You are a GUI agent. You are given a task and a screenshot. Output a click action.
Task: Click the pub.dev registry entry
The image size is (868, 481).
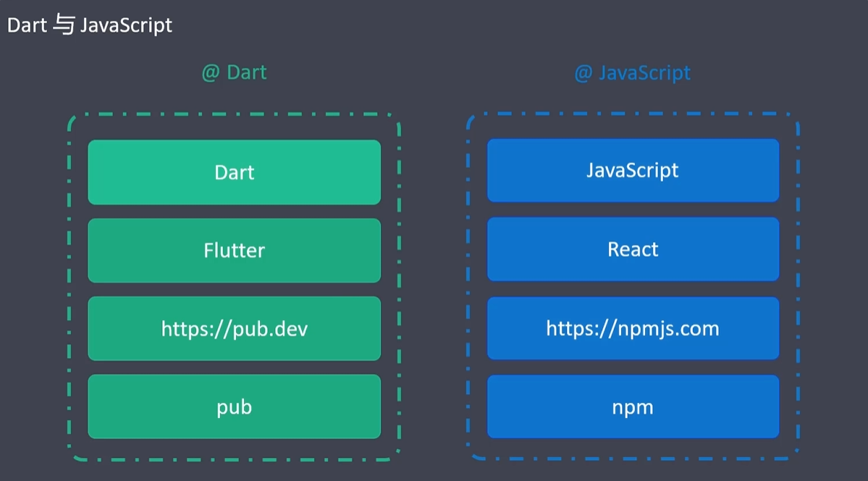coord(234,328)
